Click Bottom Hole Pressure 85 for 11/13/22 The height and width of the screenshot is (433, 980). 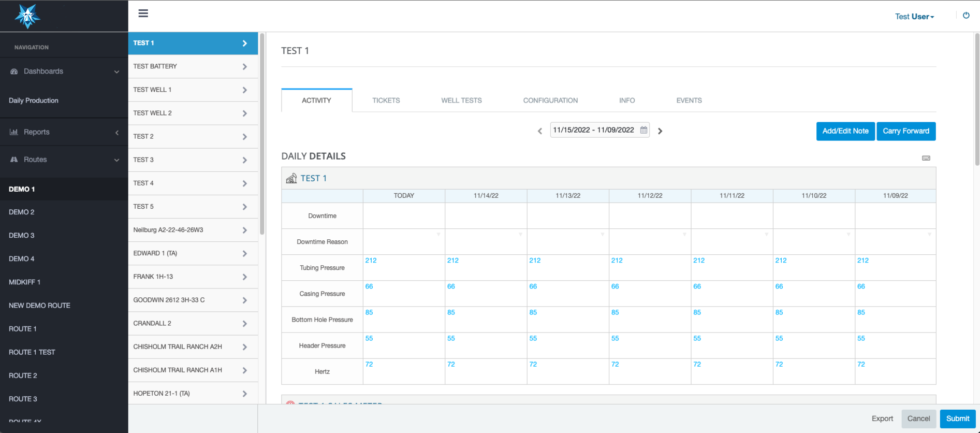[x=533, y=312]
